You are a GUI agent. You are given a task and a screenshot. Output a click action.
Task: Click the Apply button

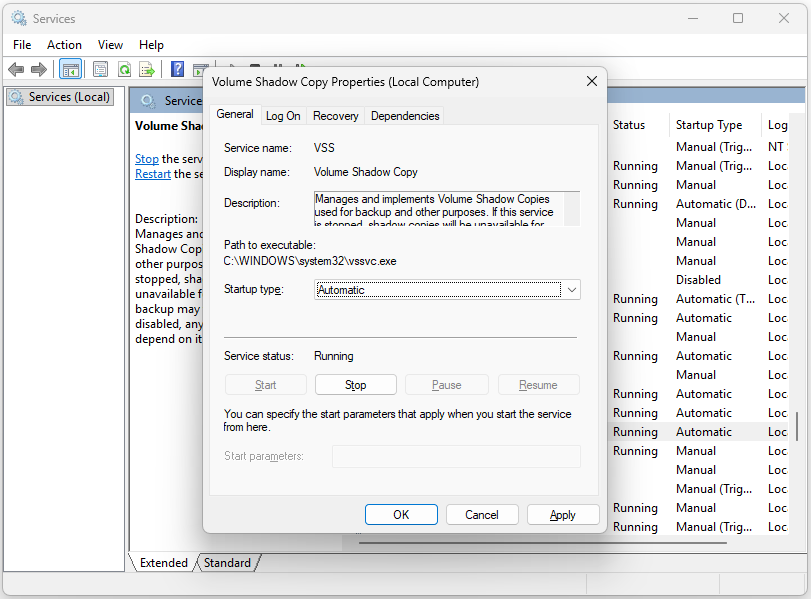[563, 515]
